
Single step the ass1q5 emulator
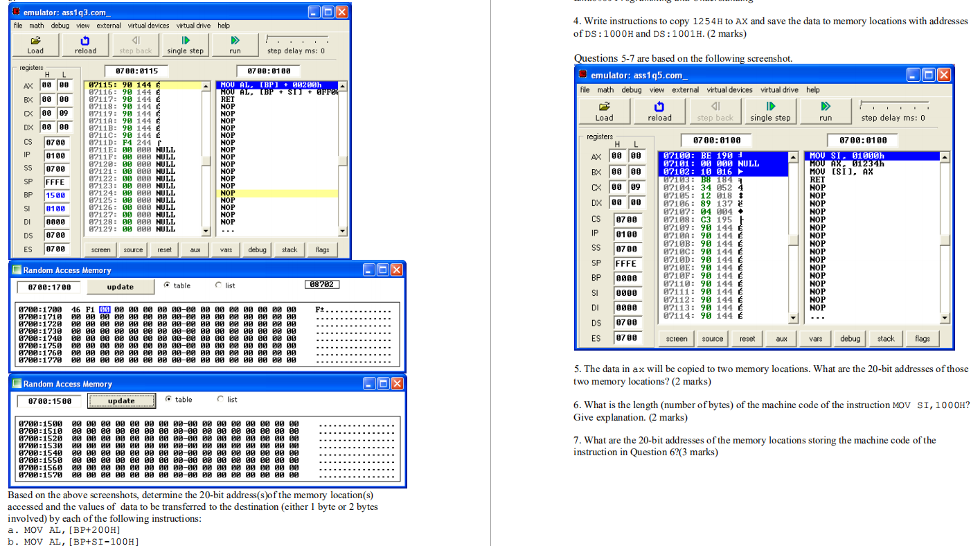[x=770, y=111]
